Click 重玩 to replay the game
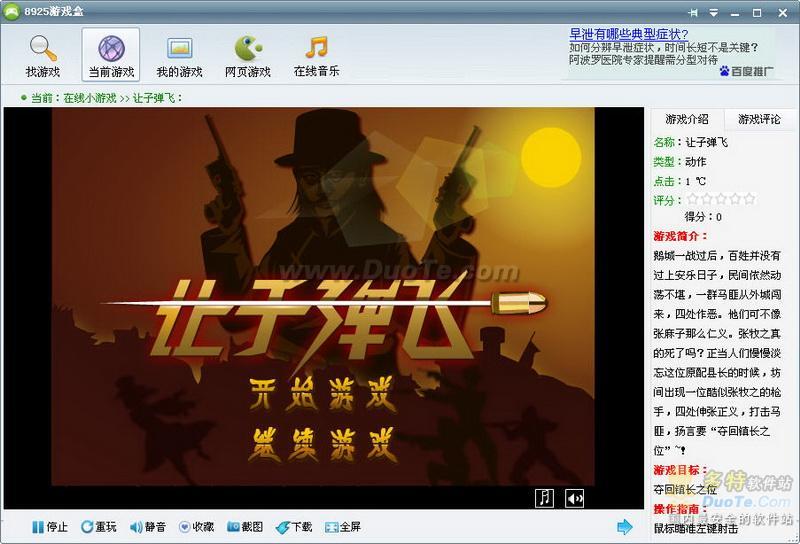Image resolution: width=800 pixels, height=544 pixels. point(98,527)
